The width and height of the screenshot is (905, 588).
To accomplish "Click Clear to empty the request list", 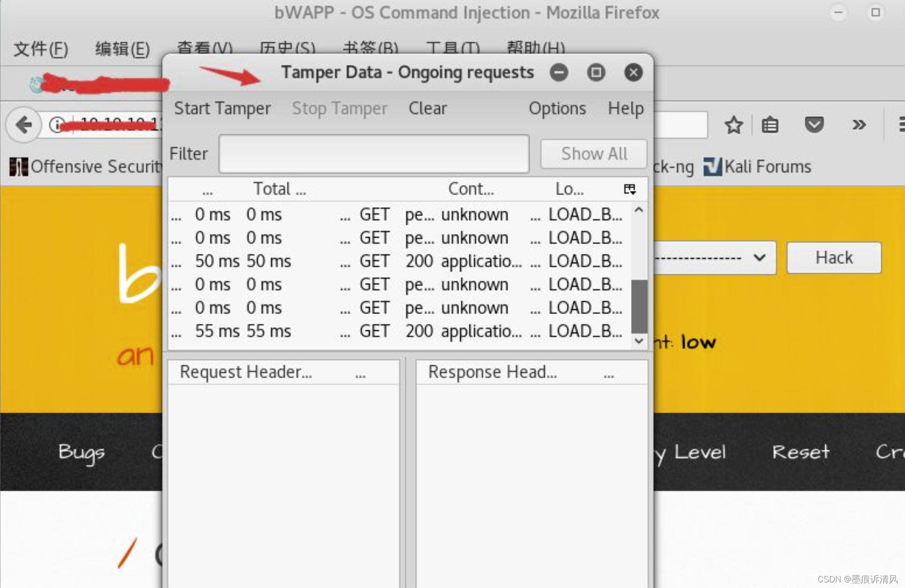I will click(428, 108).
